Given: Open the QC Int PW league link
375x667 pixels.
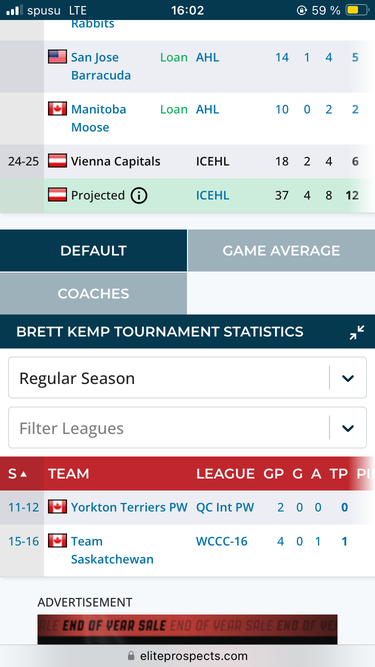Looking at the screenshot, I should 225,507.
